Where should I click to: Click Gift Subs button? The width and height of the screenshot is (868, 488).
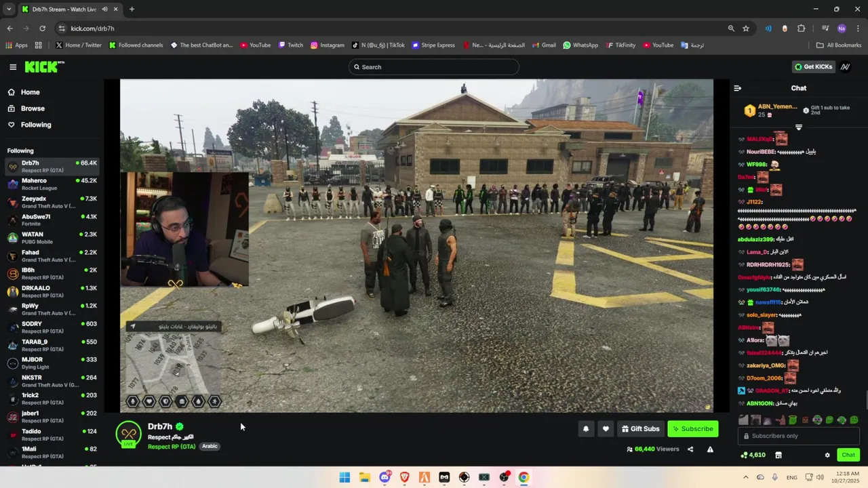click(640, 429)
